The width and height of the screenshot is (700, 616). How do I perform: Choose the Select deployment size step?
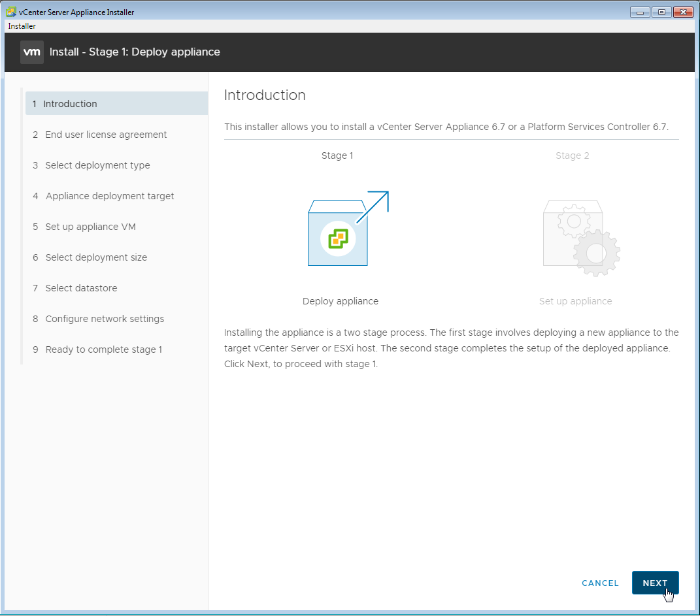[96, 257]
